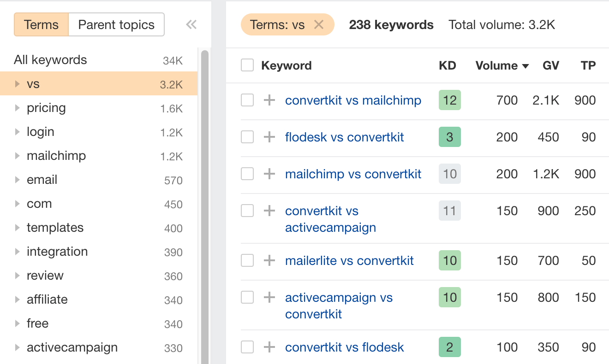This screenshot has width=609, height=364.
Task: Check the box beside "convertkit vs activecampaign"
Action: [x=247, y=211]
